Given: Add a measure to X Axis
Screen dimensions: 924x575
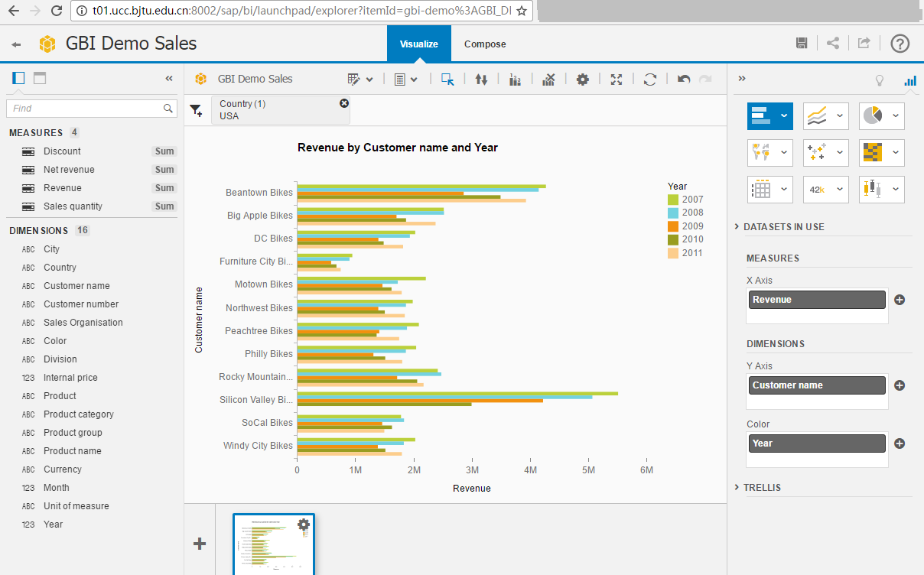Looking at the screenshot, I should [x=900, y=300].
